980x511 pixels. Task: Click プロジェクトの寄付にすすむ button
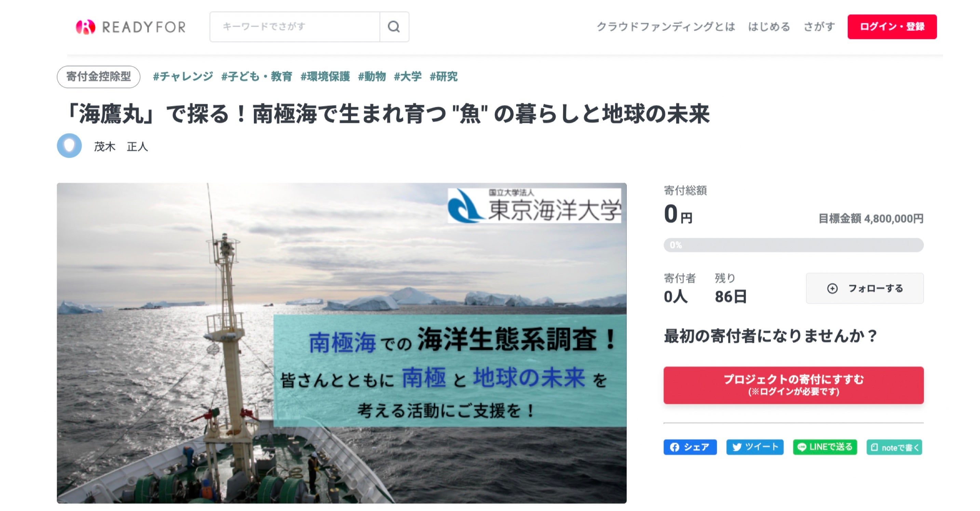point(793,385)
